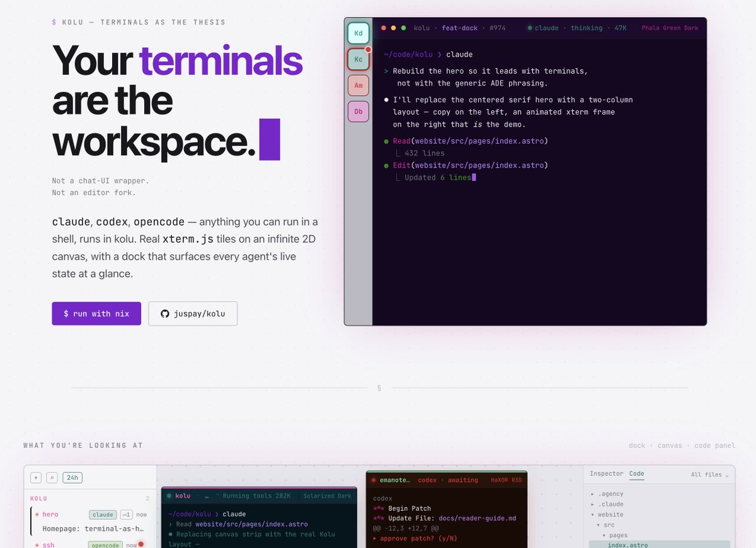756x548 pixels.
Task: Click the KOLU group heading in dock
Action: point(38,498)
